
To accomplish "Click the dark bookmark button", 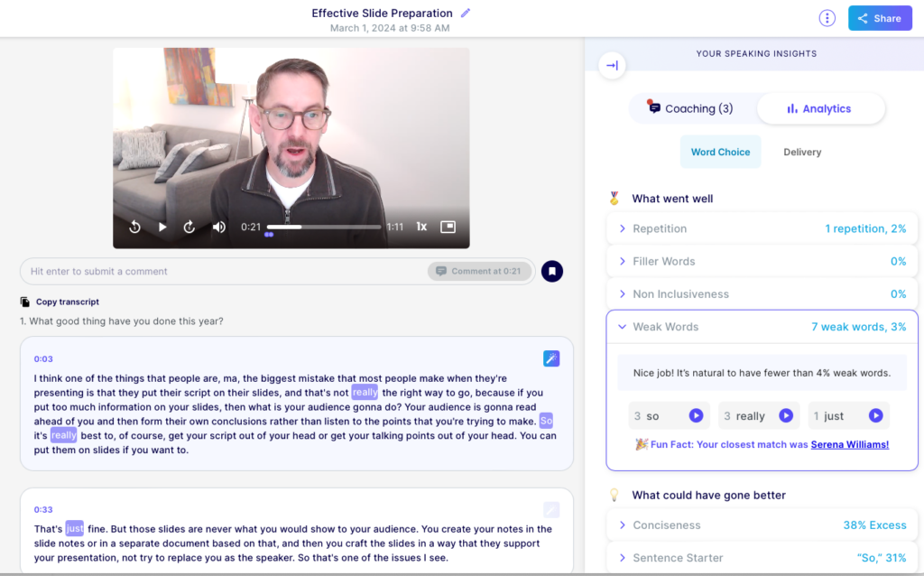I will click(552, 271).
